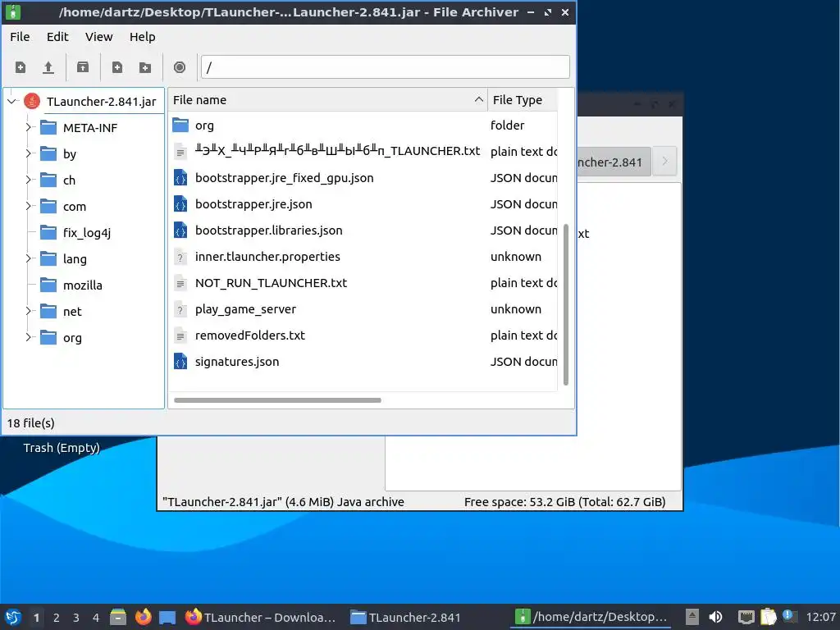Click the taskbar clock showing 12:07

820,617
